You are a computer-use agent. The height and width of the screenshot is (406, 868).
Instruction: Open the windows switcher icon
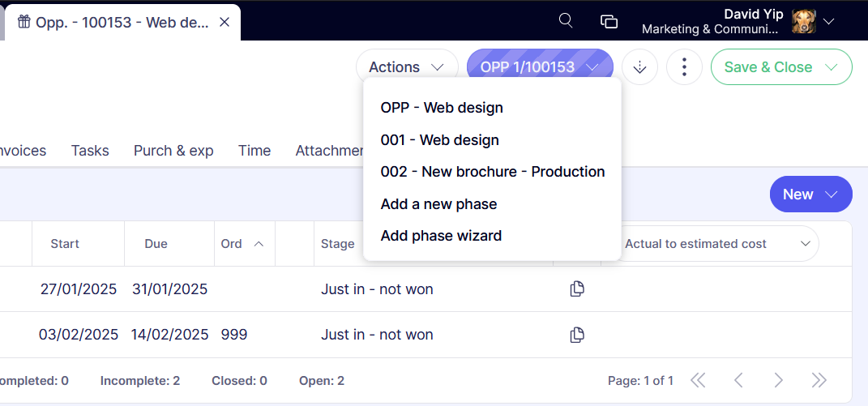pyautogui.click(x=609, y=21)
